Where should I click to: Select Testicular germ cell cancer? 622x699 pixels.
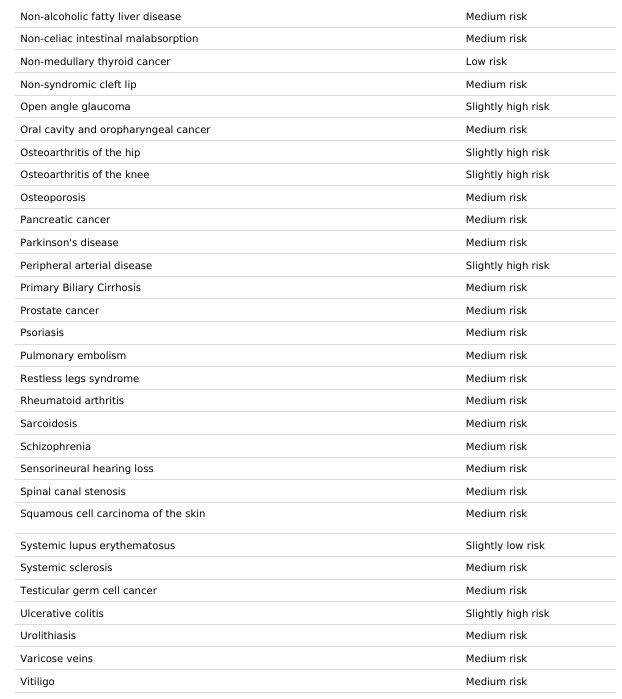[x=88, y=591]
